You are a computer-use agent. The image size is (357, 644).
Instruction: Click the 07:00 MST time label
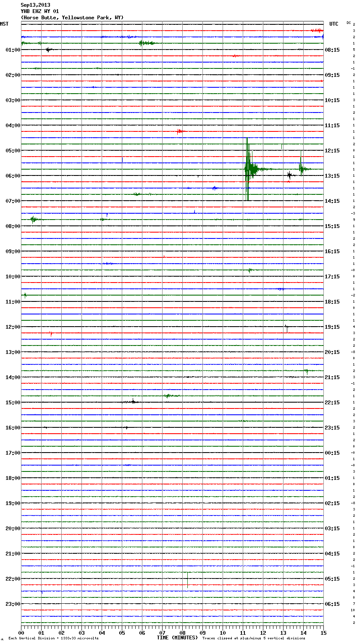[x=13, y=201]
